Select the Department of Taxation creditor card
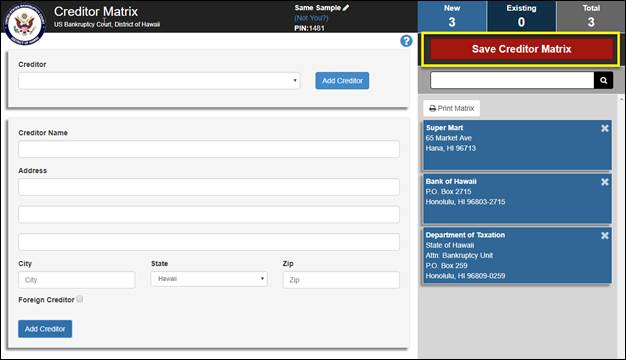The width and height of the screenshot is (626, 360). pos(517,255)
